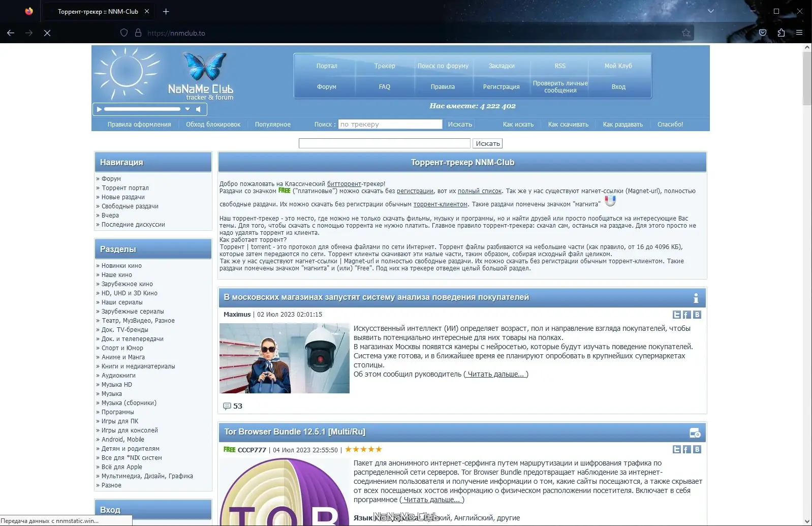This screenshot has height=526, width=812.
Task: Open Зарубежное кино section link
Action: (127, 284)
